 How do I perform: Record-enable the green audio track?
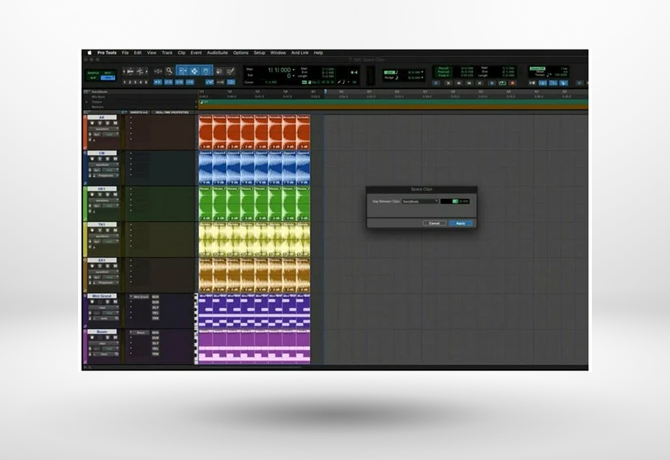92,194
